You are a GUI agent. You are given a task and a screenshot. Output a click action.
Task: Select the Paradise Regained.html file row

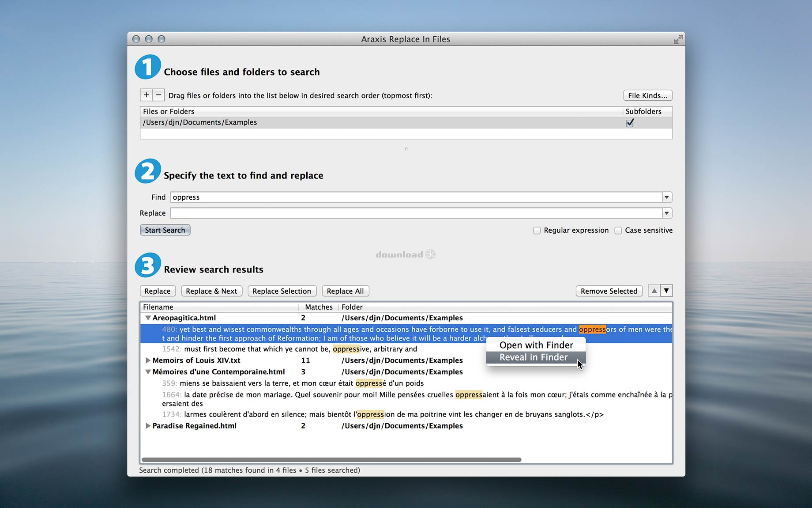(406, 425)
